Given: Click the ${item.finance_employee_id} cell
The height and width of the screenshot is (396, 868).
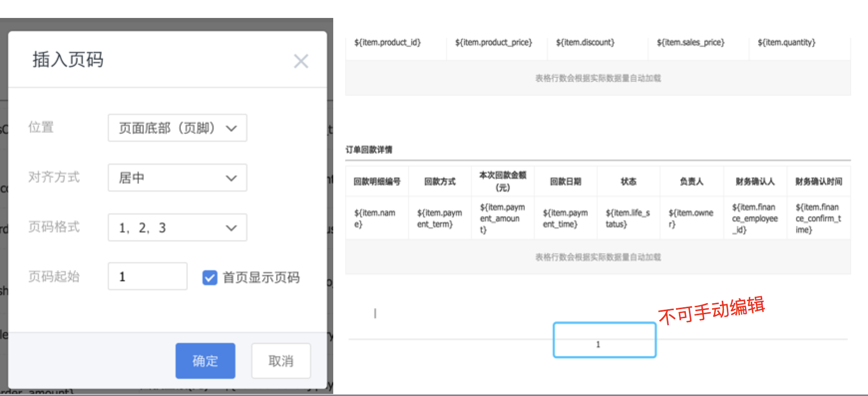Looking at the screenshot, I should (x=755, y=218).
